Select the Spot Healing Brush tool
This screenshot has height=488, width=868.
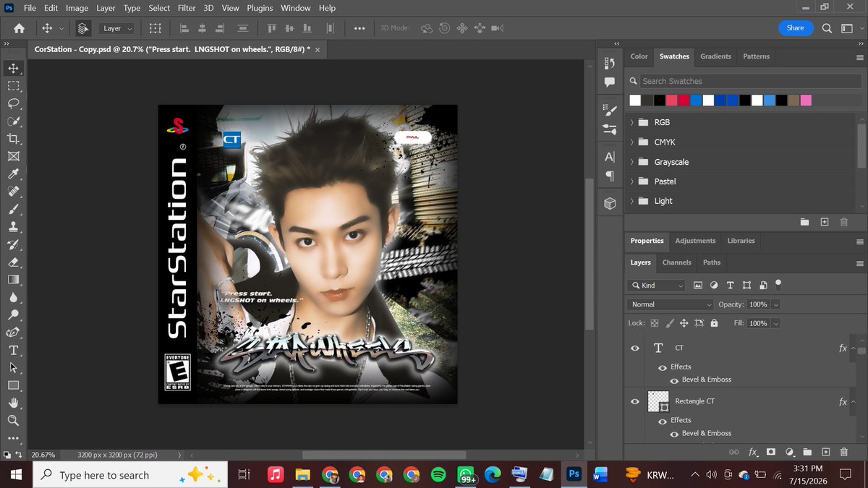(13, 192)
